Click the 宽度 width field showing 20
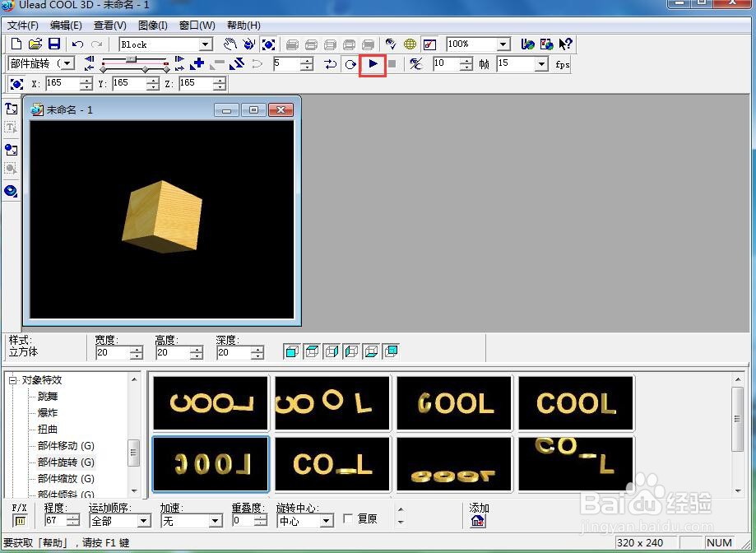This screenshot has height=553, width=756. click(113, 352)
